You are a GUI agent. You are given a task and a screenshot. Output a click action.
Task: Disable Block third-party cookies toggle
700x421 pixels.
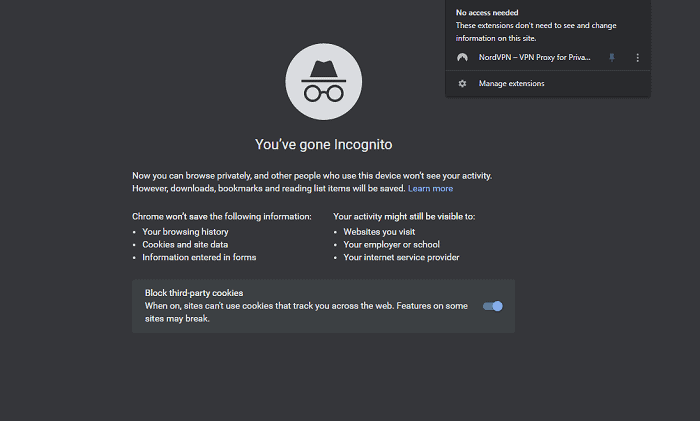pos(492,306)
